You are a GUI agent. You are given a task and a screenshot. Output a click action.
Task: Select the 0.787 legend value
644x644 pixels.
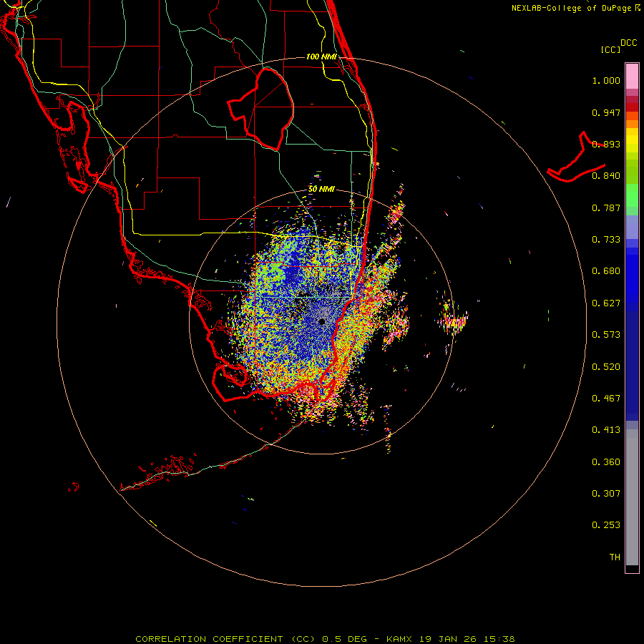point(606,208)
